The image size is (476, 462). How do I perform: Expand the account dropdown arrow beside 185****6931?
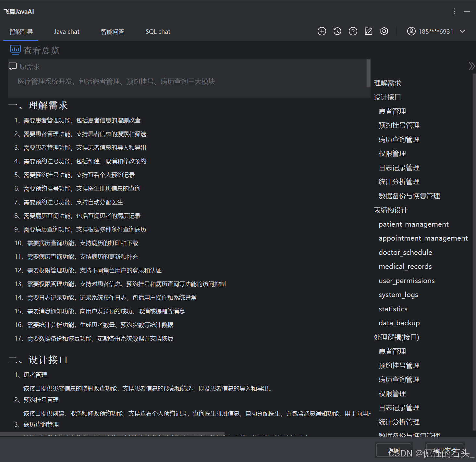tap(463, 31)
